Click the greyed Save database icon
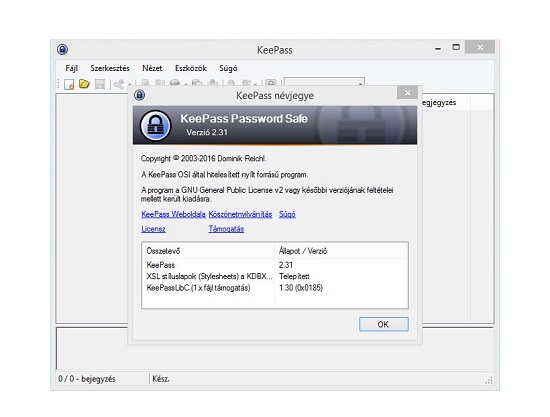Screen dimensions: 550x417 100,84
